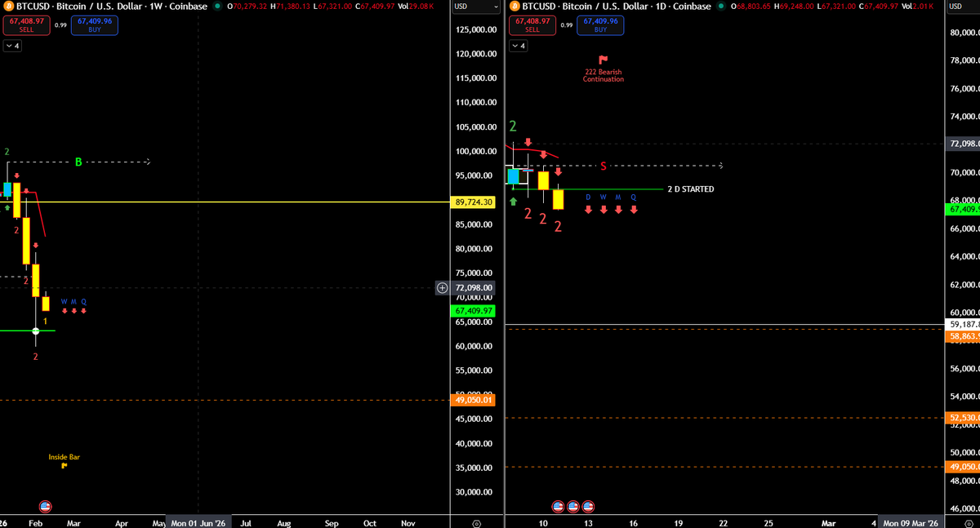Click the 22 label on daily time axis

[723, 522]
